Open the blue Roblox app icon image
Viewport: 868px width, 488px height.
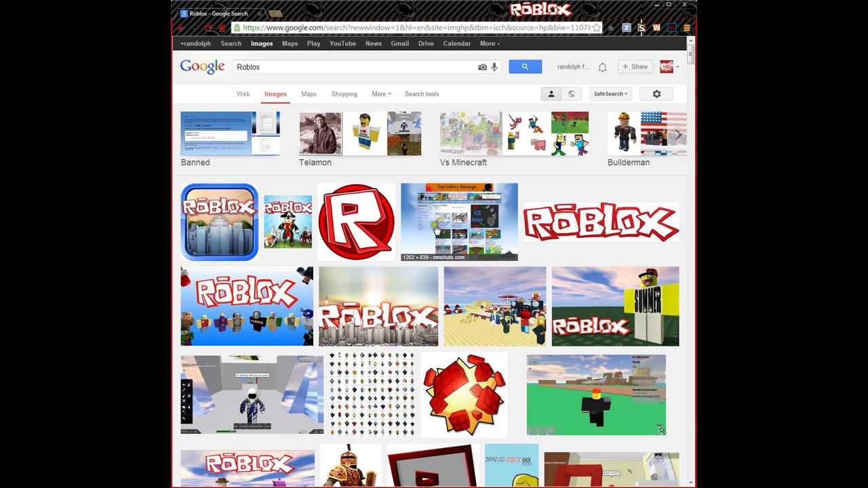(x=220, y=222)
